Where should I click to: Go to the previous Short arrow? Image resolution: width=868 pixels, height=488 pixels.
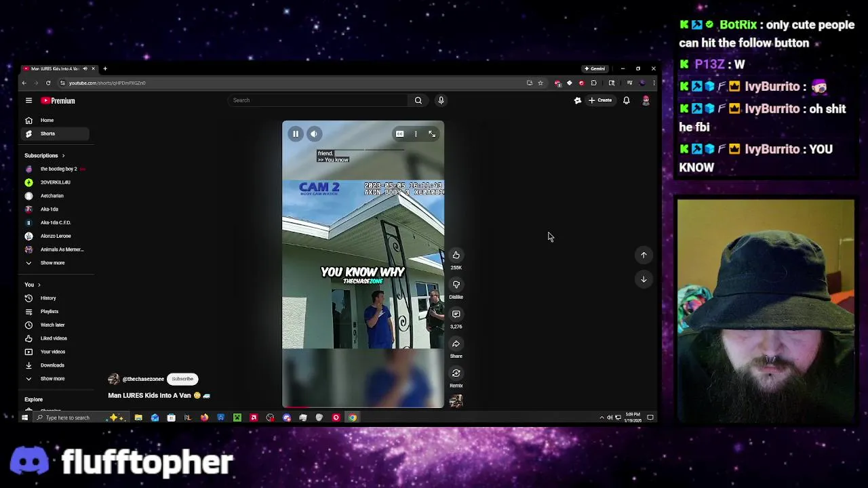pos(644,255)
